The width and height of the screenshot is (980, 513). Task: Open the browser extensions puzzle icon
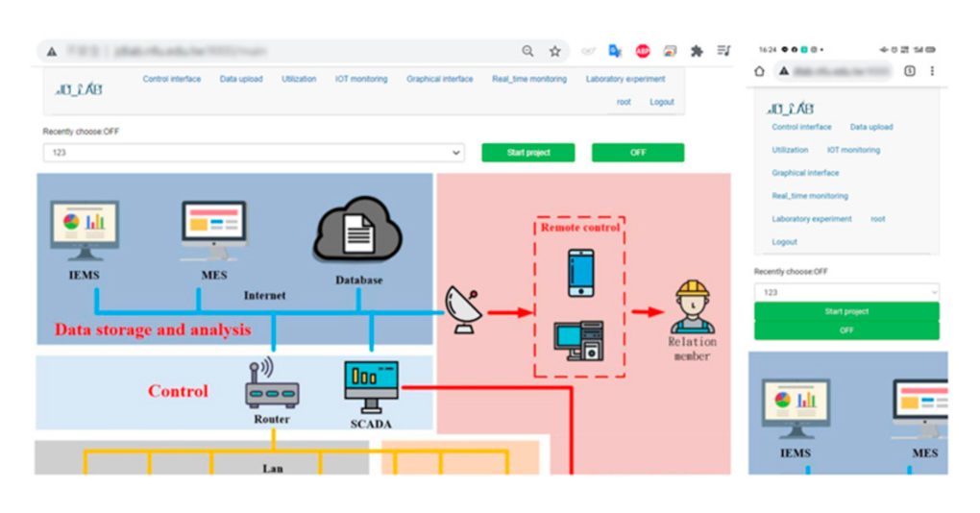697,52
